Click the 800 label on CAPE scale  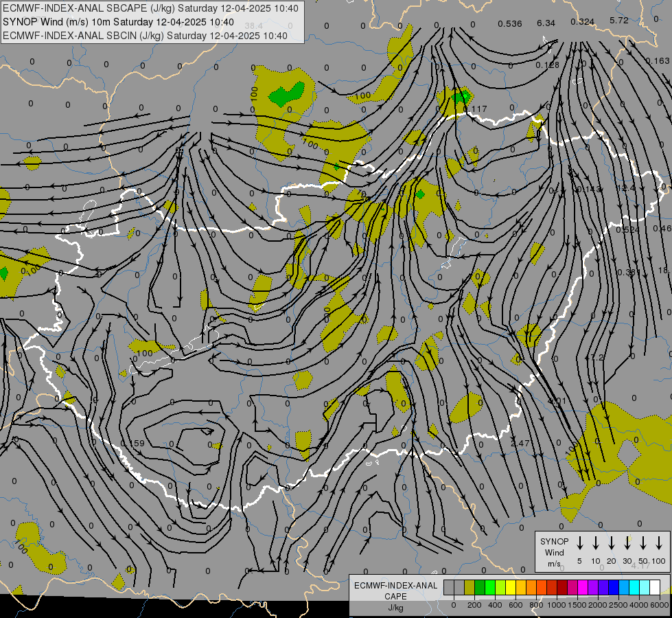(536, 605)
